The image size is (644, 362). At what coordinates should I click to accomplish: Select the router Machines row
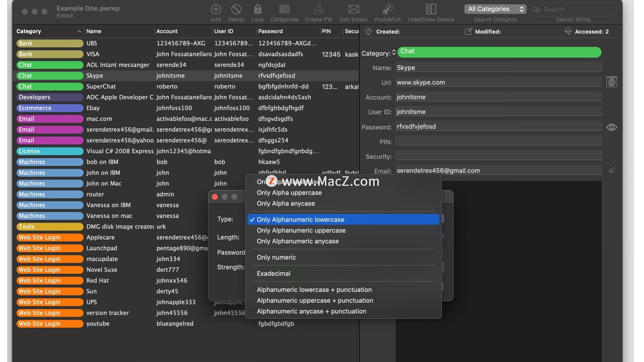coord(111,194)
